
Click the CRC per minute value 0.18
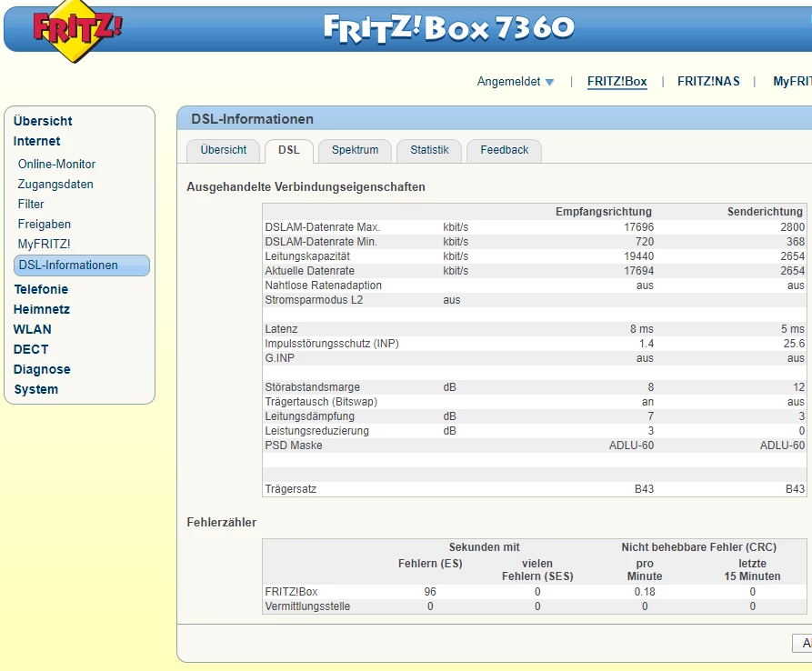pos(645,592)
